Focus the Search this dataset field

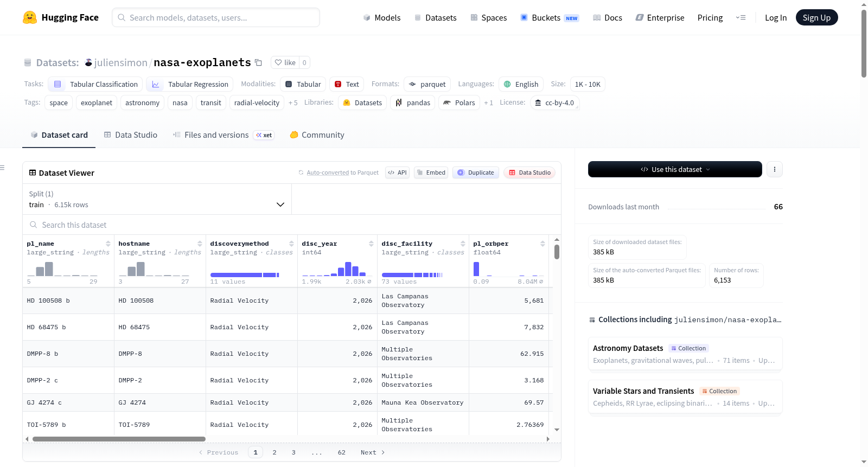292,225
